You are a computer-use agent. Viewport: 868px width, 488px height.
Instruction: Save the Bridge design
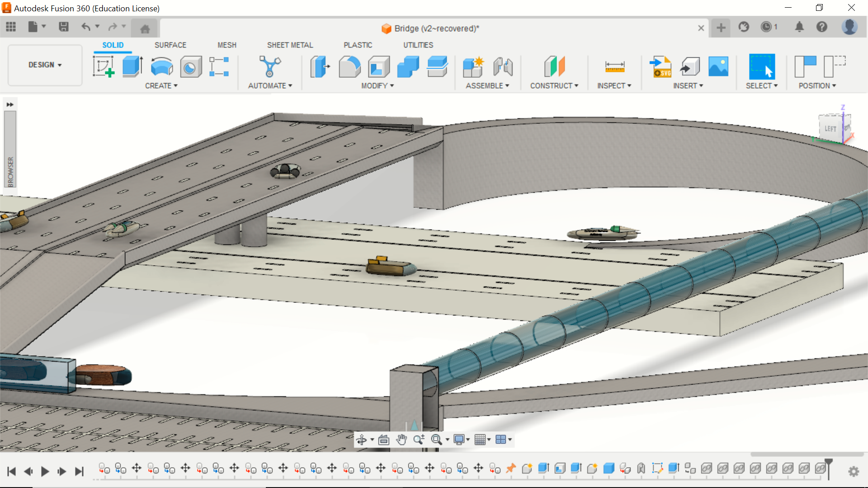(x=63, y=27)
